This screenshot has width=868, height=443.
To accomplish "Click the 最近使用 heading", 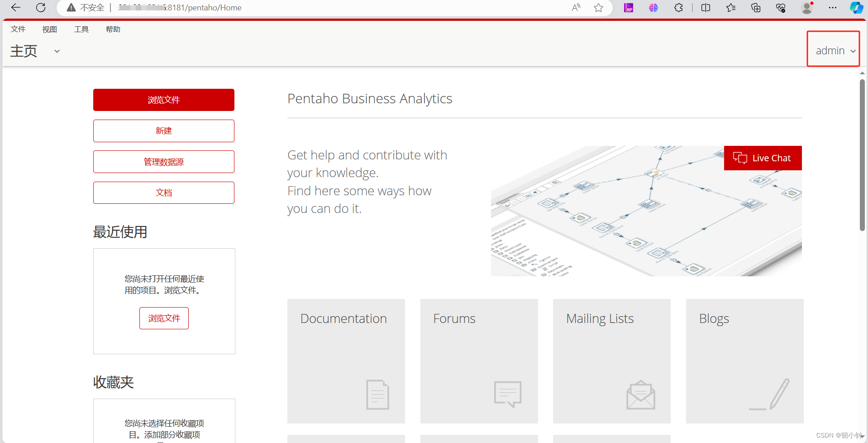I will [120, 232].
